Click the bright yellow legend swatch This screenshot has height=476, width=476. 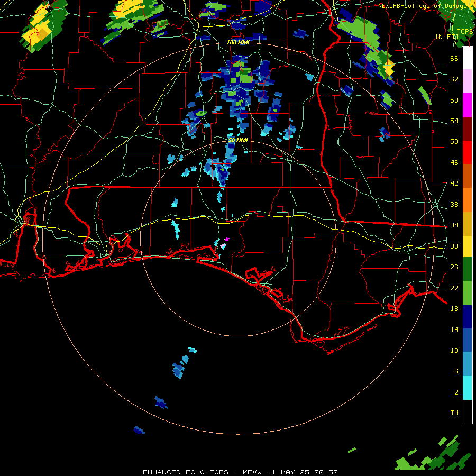click(467, 246)
